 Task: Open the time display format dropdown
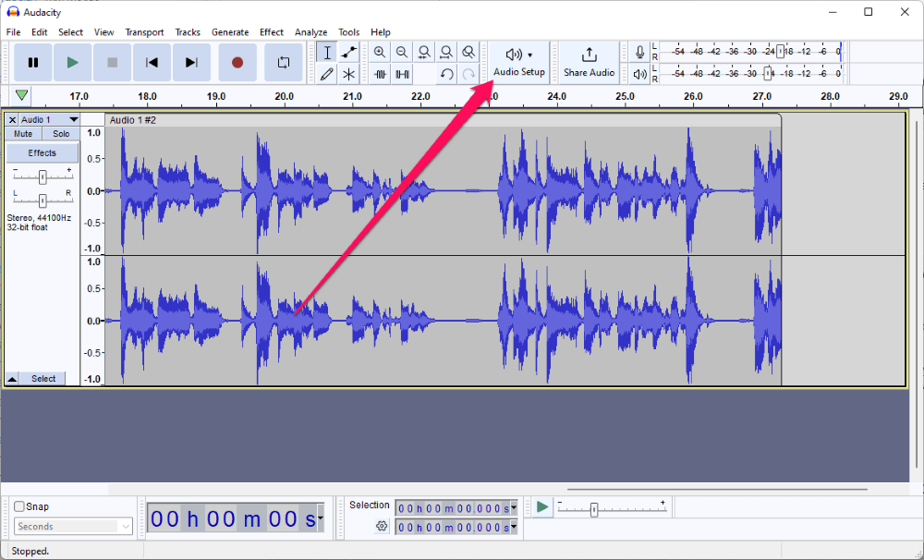coord(320,518)
